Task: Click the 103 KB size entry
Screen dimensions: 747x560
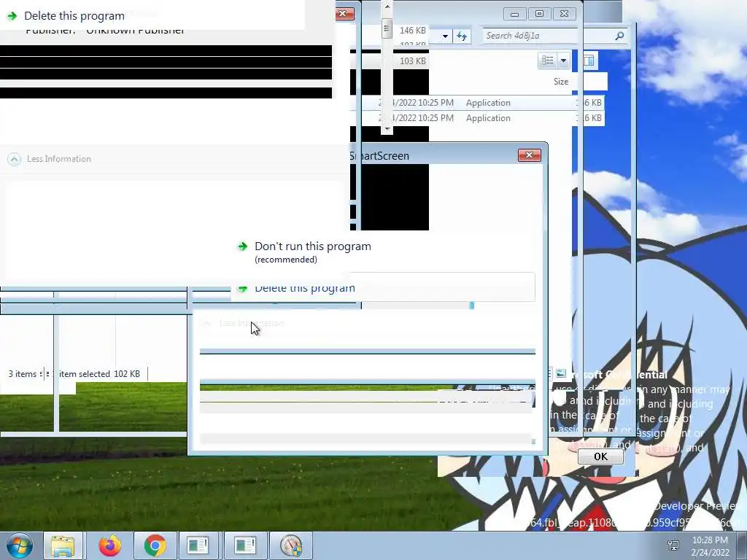Action: [413, 61]
